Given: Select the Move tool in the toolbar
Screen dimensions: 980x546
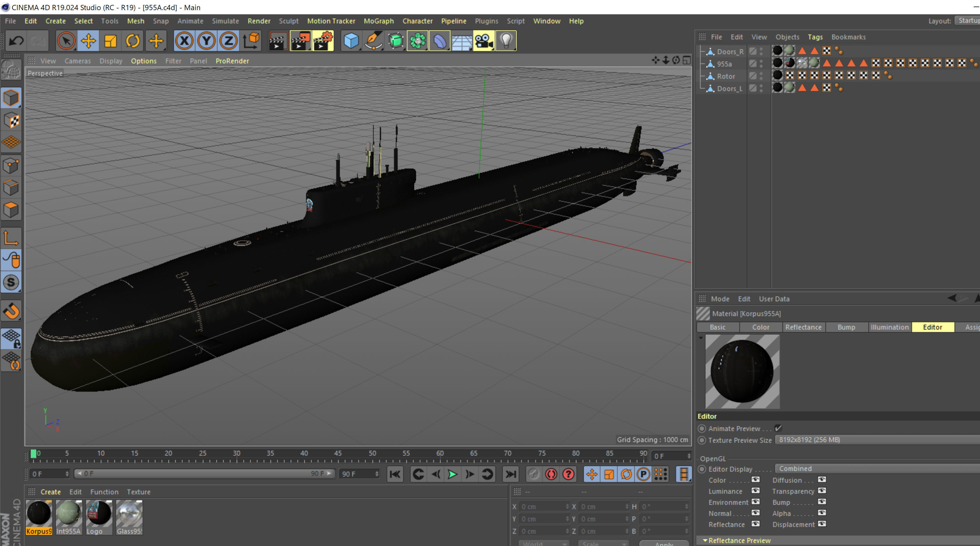Looking at the screenshot, I should click(88, 41).
